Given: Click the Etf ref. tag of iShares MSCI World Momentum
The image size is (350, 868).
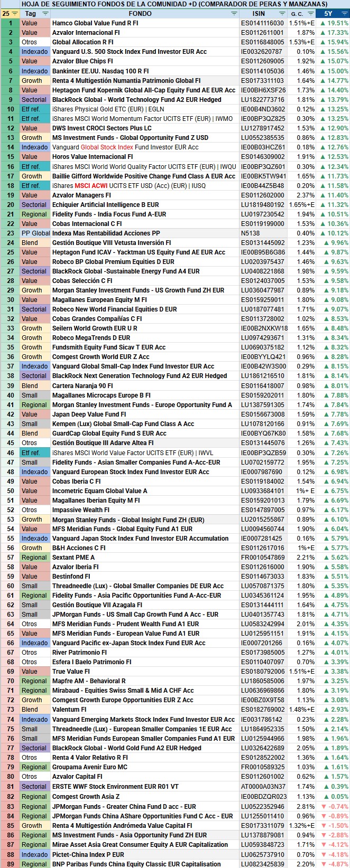Looking at the screenshot, I should pyautogui.click(x=35, y=119).
